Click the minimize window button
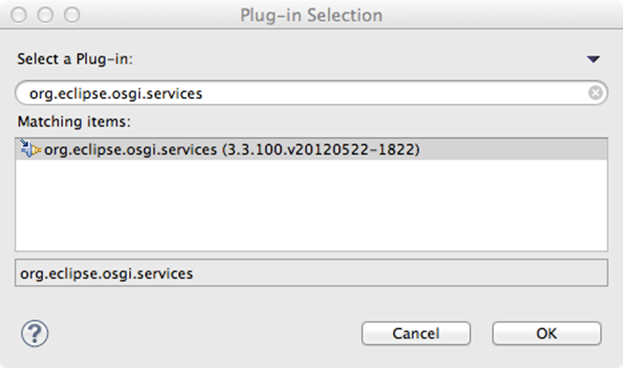 click(45, 15)
